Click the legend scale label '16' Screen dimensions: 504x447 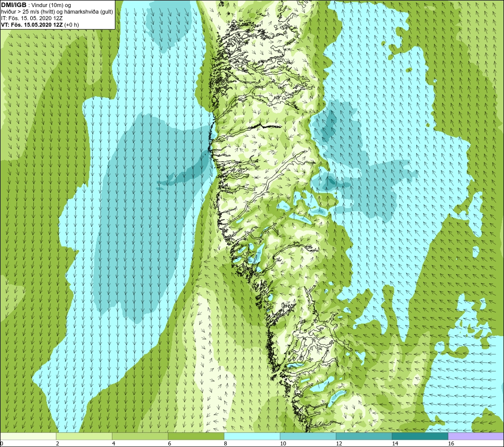pos(451,444)
